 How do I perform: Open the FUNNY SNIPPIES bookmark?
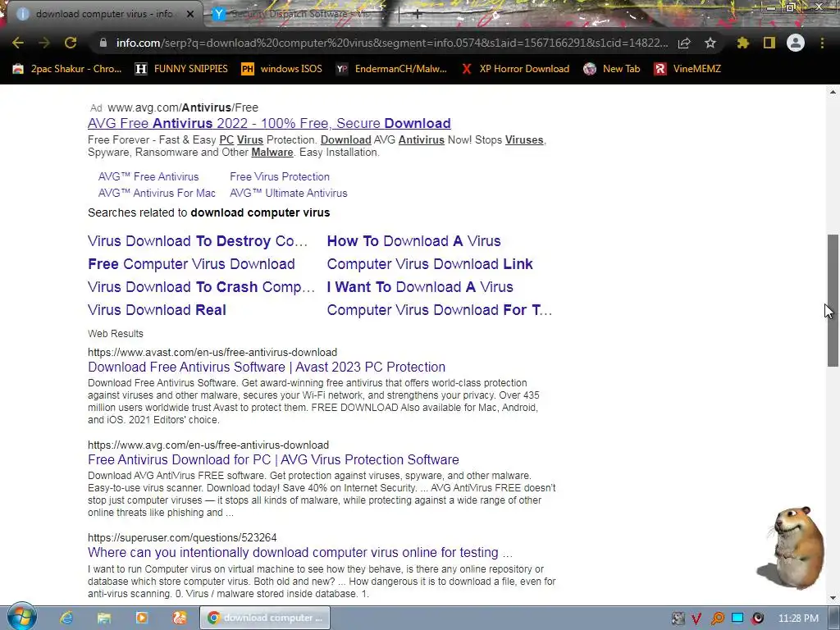181,69
